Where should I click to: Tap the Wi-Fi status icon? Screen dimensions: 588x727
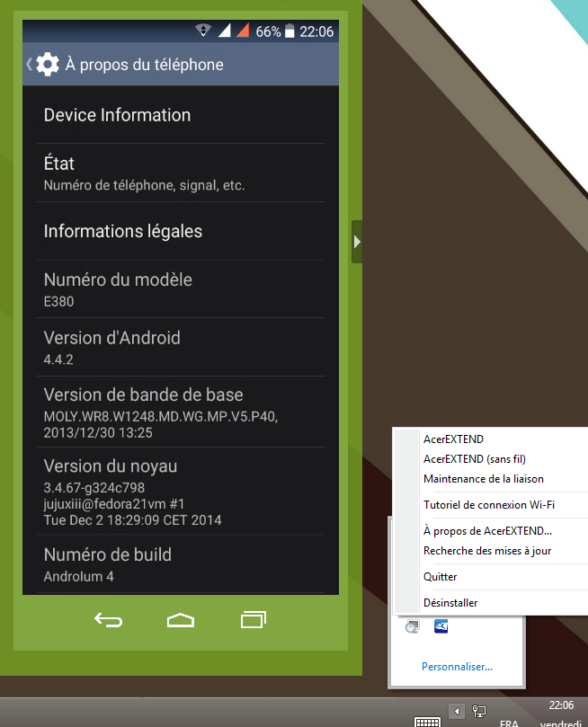point(203,31)
